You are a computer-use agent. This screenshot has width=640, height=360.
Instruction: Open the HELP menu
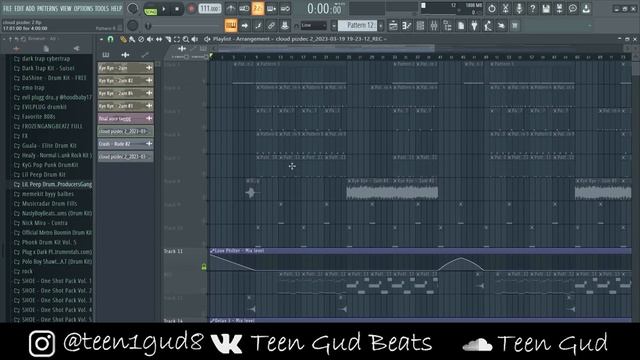click(x=116, y=8)
